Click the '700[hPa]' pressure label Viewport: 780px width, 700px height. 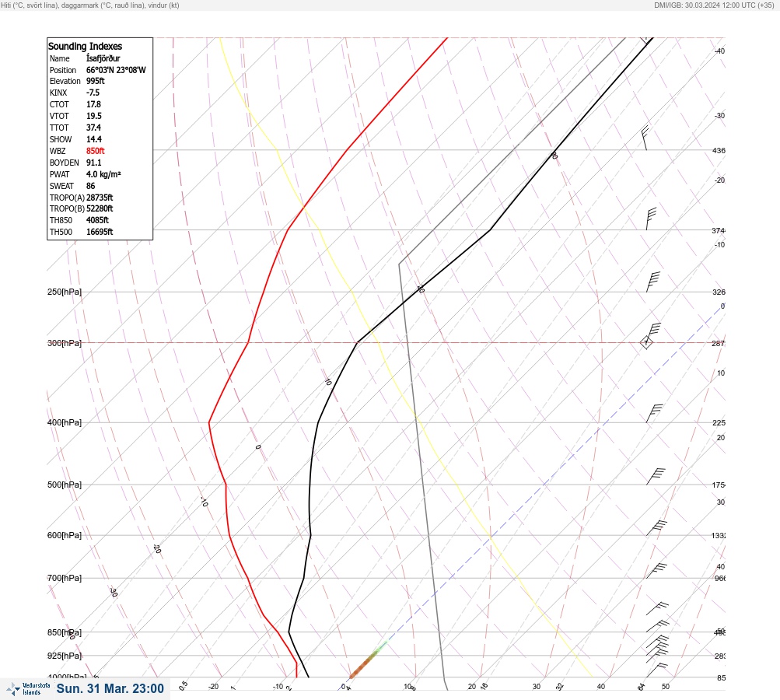pyautogui.click(x=65, y=578)
